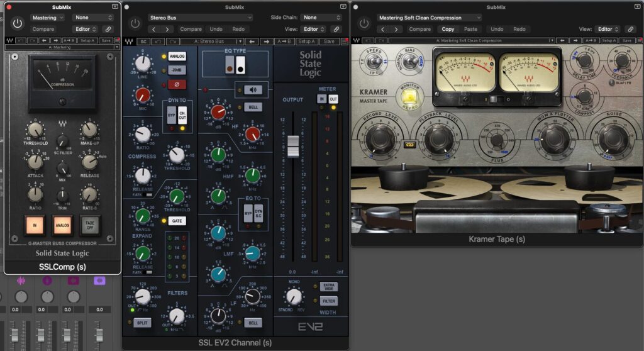Bypass Kramer Tape with power icon

[x=364, y=23]
